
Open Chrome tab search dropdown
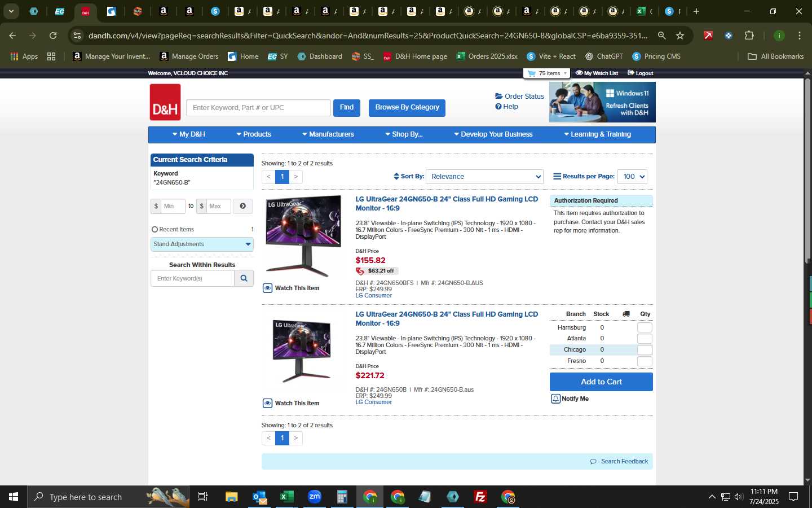[x=11, y=11]
